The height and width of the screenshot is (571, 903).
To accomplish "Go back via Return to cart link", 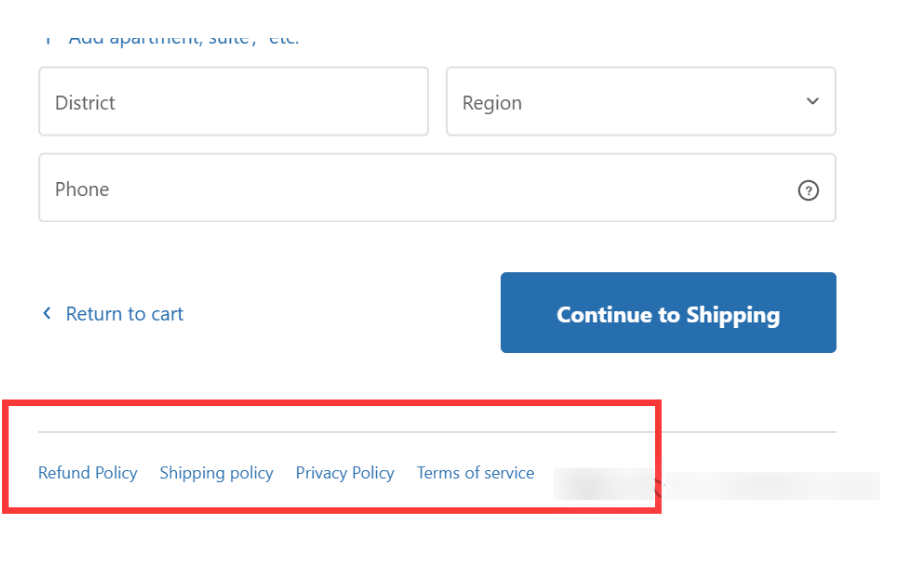I will (x=124, y=314).
